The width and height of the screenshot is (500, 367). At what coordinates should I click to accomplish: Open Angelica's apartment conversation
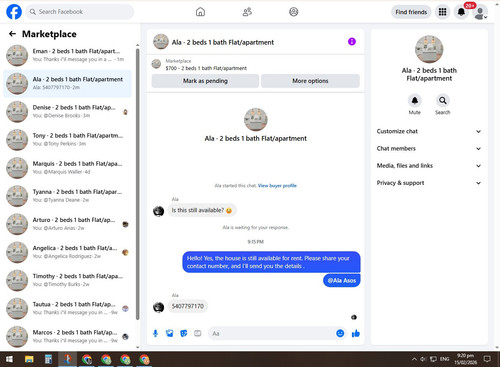click(67, 252)
